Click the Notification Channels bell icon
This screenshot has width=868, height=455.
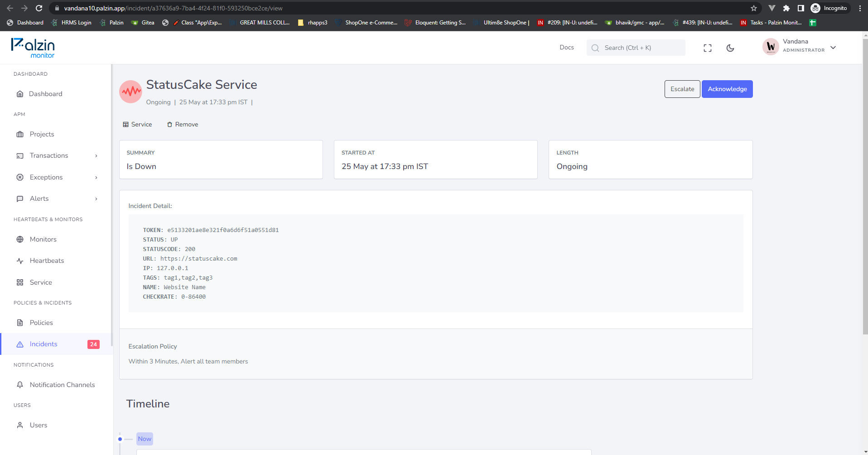(x=20, y=385)
